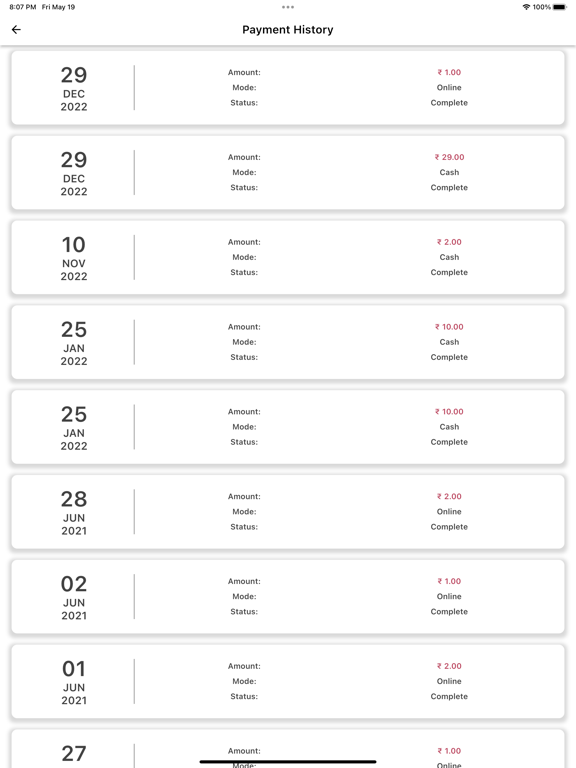The height and width of the screenshot is (768, 576).
Task: Tap the clock time in status bar
Action: (x=23, y=7)
